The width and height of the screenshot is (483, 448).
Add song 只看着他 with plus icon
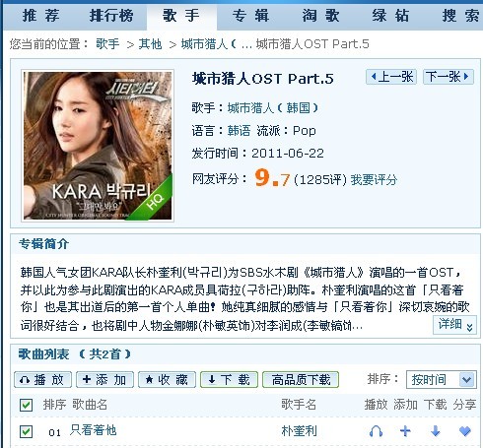click(405, 431)
